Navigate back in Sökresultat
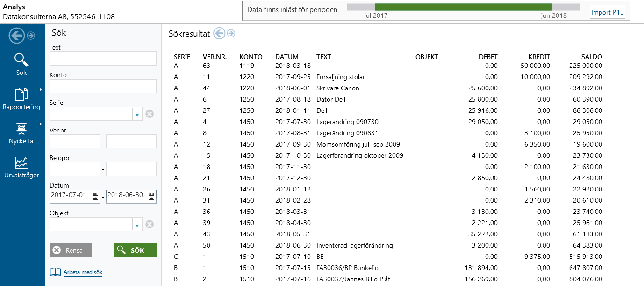The image size is (644, 286). tap(219, 33)
